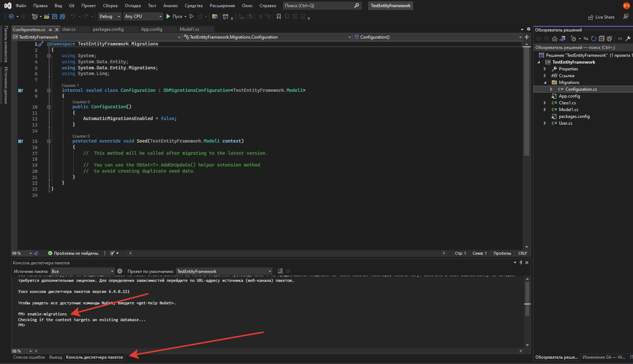
Task: Click the Save All toolbar icon
Action: click(x=63, y=16)
